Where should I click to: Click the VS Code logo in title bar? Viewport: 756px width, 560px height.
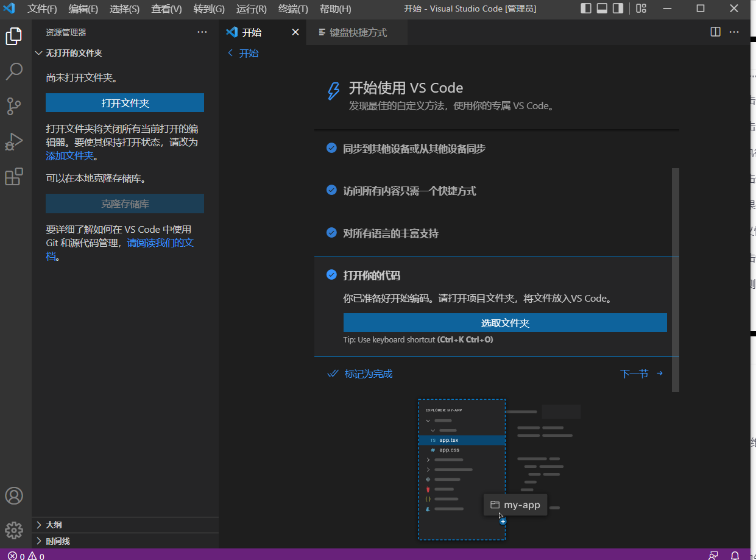(x=9, y=9)
